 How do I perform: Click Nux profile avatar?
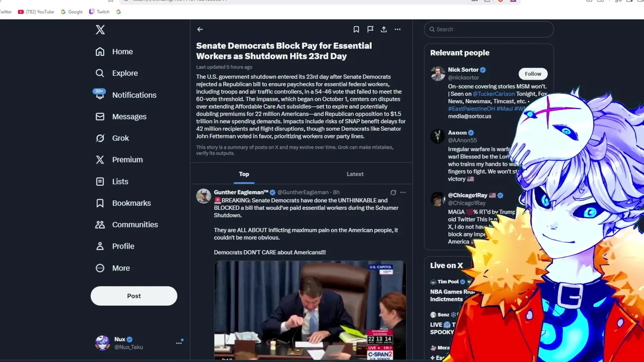point(102,343)
